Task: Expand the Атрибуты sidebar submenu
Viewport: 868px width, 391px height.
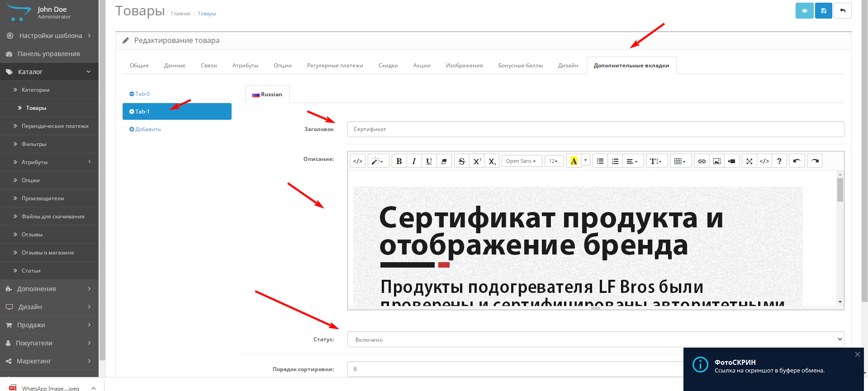Action: pyautogui.click(x=49, y=162)
